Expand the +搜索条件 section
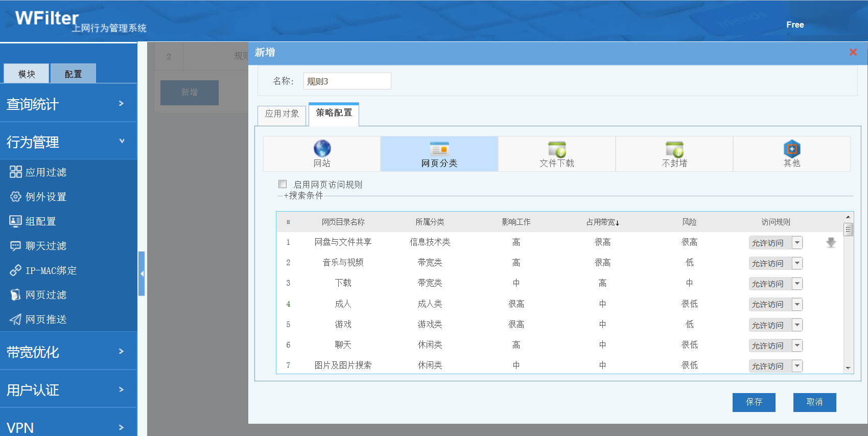This screenshot has height=436, width=868. [303, 196]
